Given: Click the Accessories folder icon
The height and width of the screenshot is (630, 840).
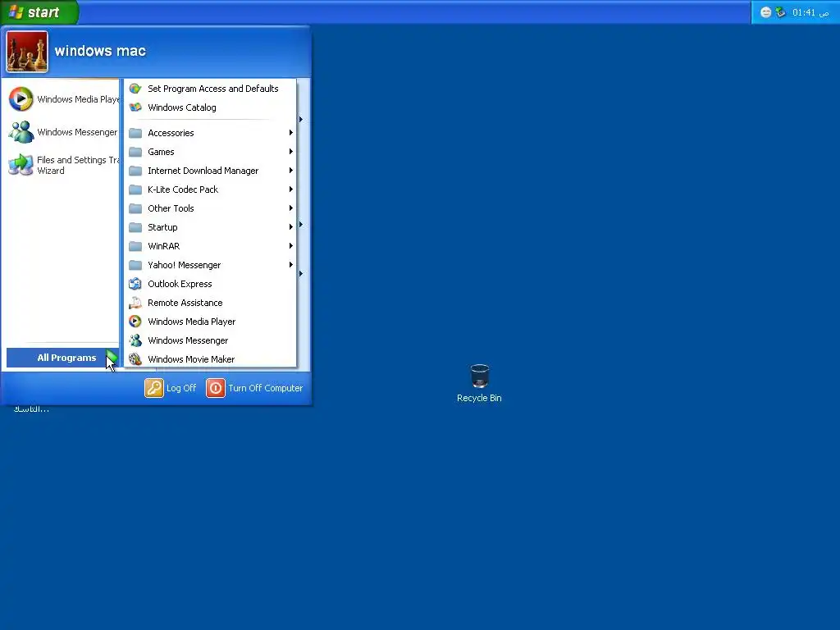Looking at the screenshot, I should click(135, 133).
